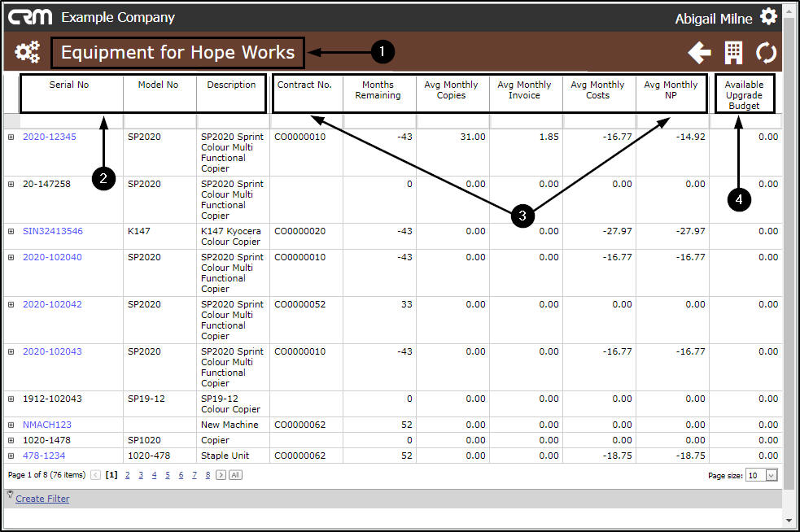Image resolution: width=800 pixels, height=532 pixels.
Task: Expand row for serial NMACH123
Action: click(11, 425)
